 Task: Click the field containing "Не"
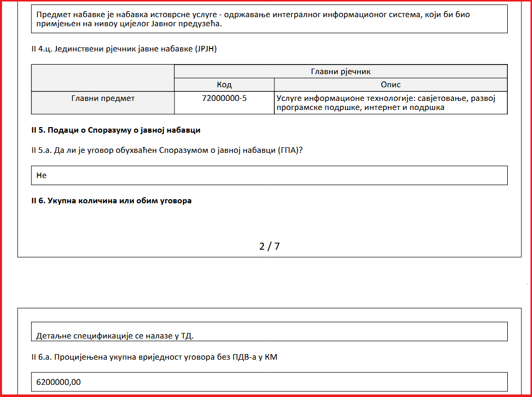pyautogui.click(x=269, y=175)
